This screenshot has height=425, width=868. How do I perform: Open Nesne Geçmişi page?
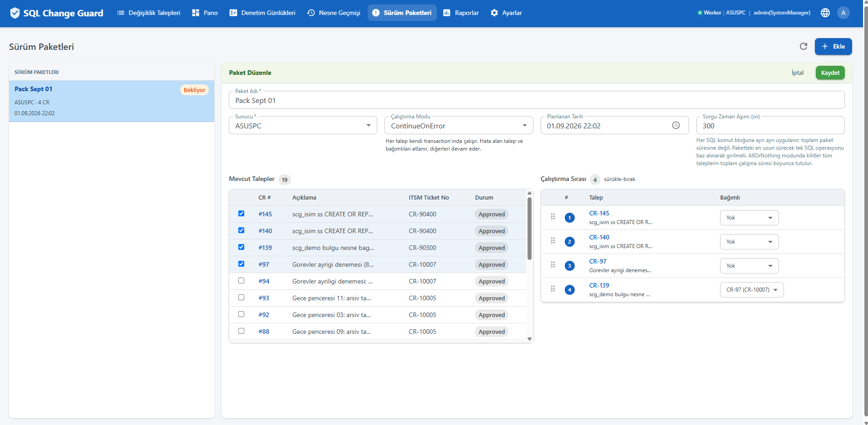[334, 13]
